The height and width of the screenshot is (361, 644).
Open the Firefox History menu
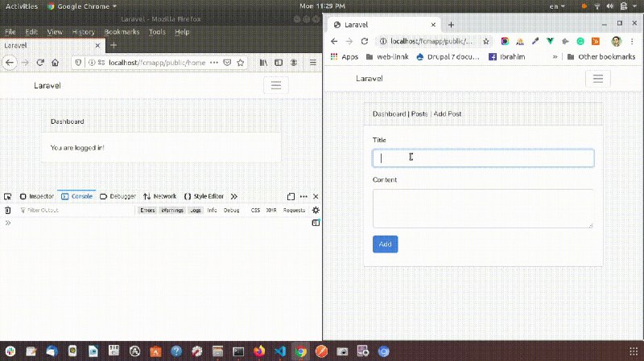tap(84, 32)
